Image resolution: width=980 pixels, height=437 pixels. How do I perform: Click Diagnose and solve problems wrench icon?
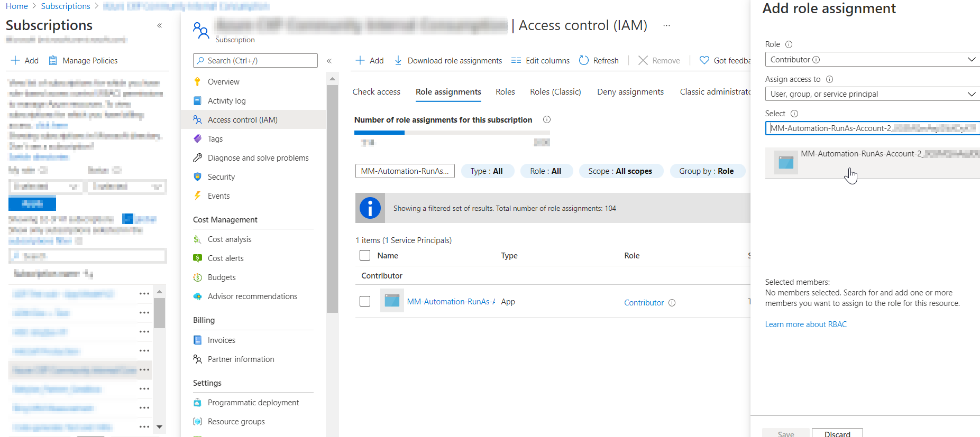tap(197, 158)
